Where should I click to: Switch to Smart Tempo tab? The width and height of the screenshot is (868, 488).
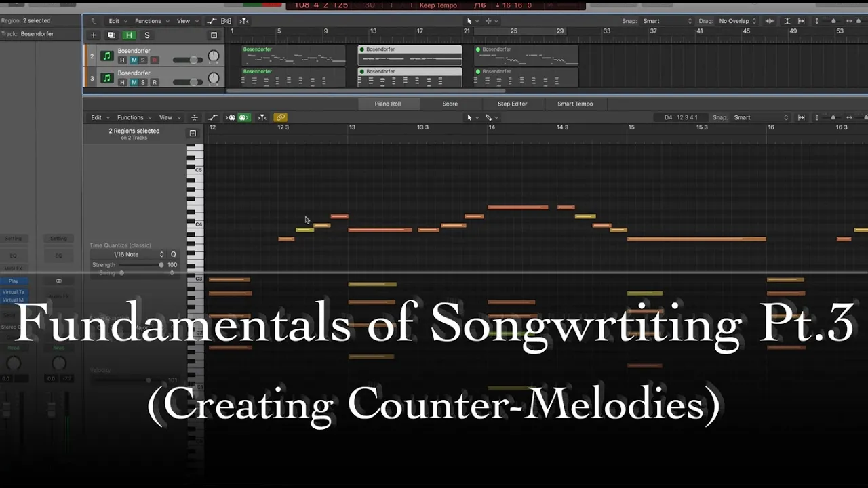click(575, 104)
